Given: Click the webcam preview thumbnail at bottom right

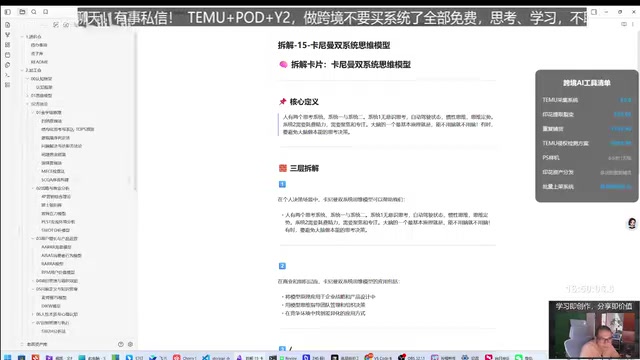Looking at the screenshot, I should coord(594,330).
